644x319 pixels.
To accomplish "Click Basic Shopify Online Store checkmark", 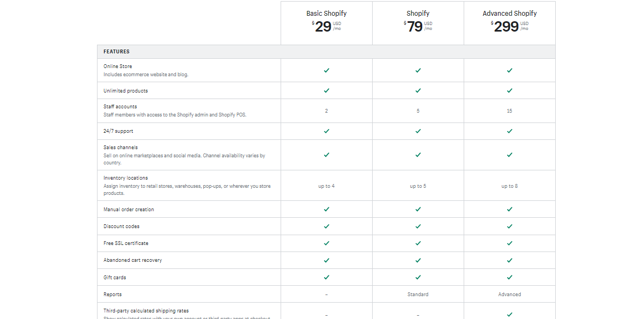I will pos(326,71).
